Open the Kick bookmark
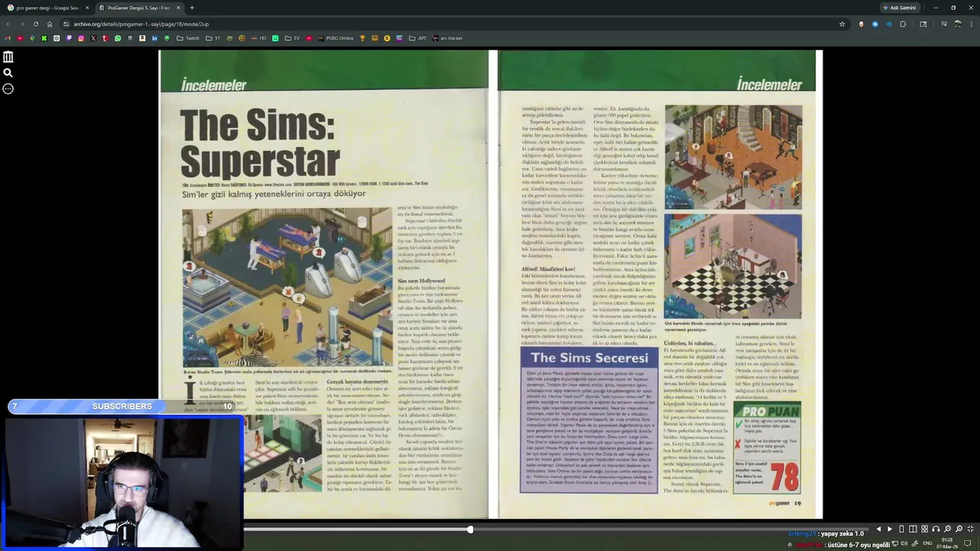 pos(44,38)
